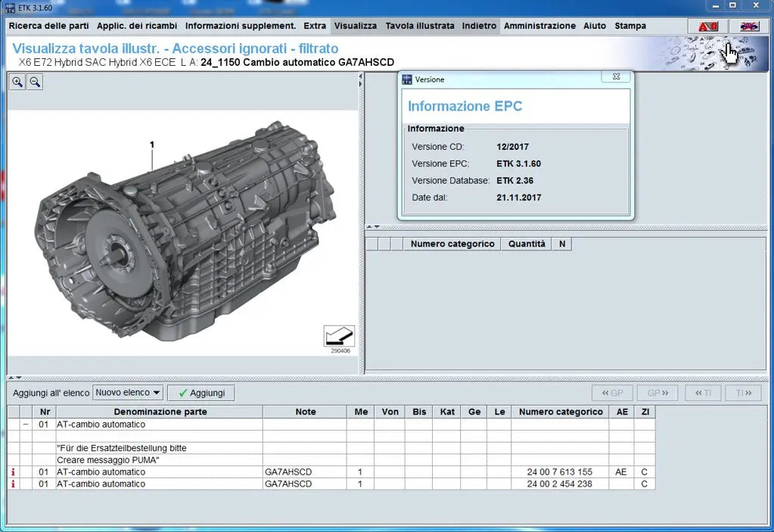Click the red warning symbol toolbar button
The width and height of the screenshot is (774, 532).
[708, 26]
